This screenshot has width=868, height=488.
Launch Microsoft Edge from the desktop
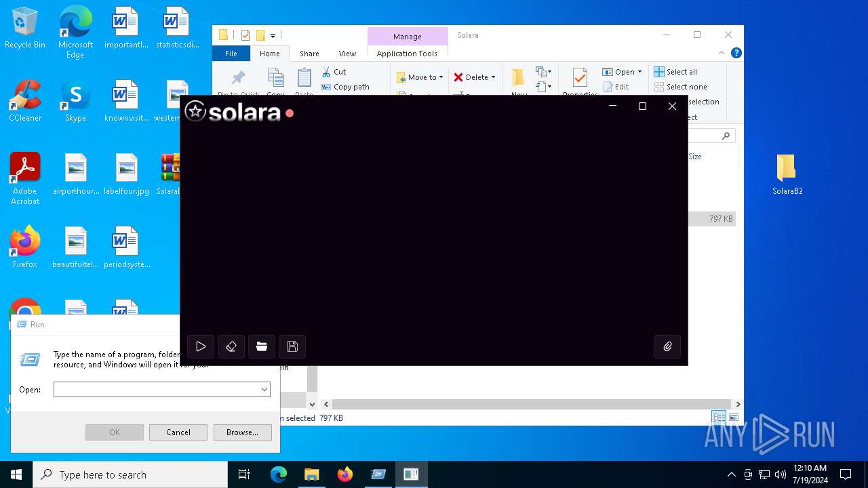pos(75,33)
